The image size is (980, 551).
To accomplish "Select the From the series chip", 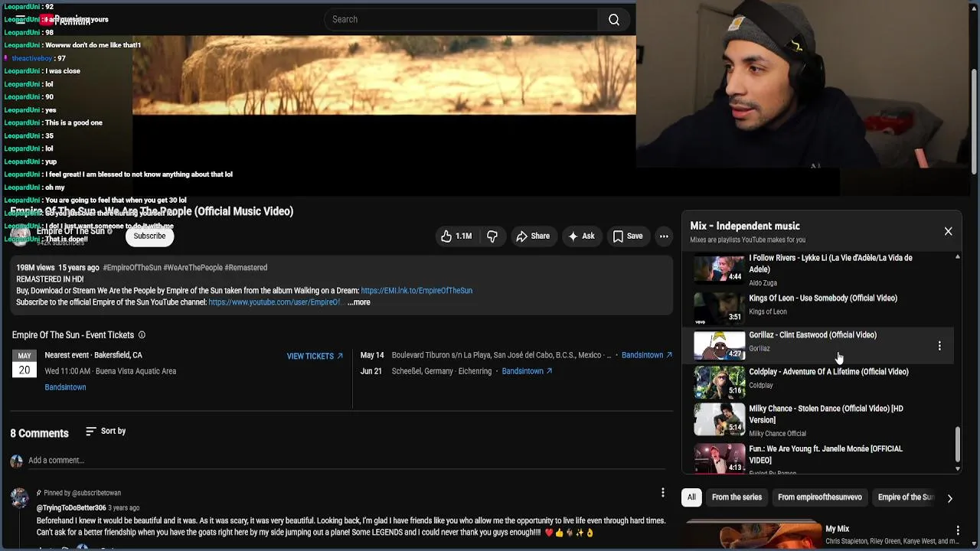I will click(x=737, y=497).
